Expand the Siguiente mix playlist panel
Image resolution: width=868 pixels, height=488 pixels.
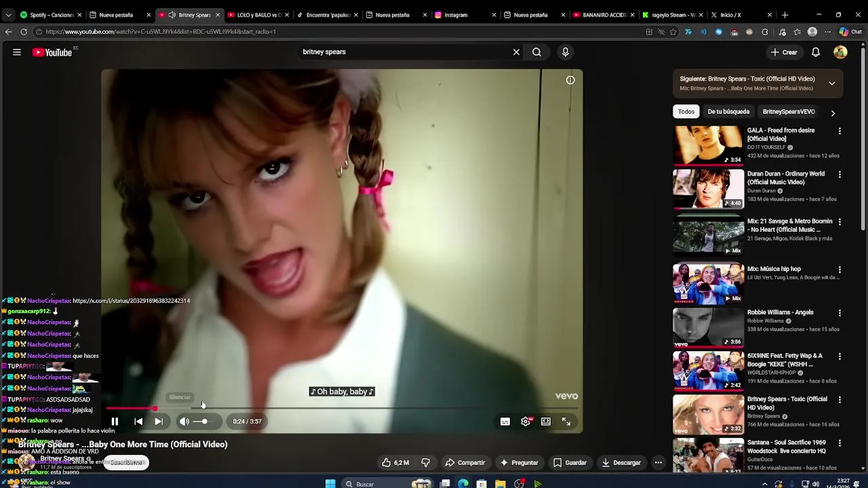pyautogui.click(x=832, y=83)
